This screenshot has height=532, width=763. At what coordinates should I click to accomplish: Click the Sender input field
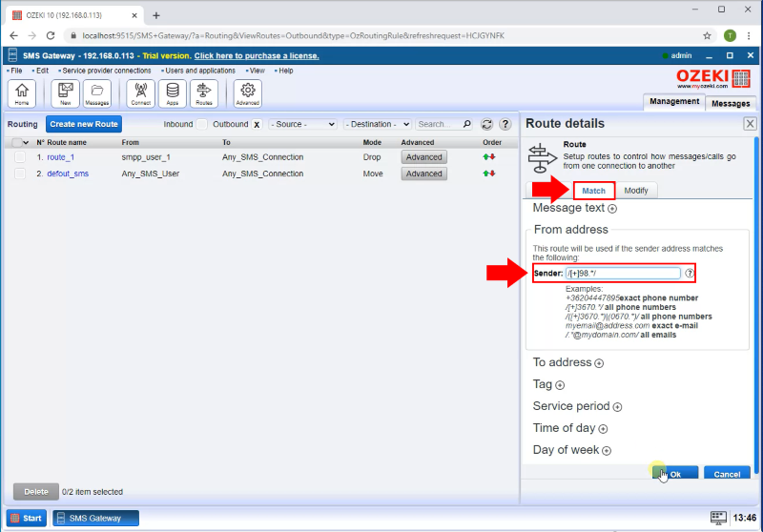click(623, 273)
